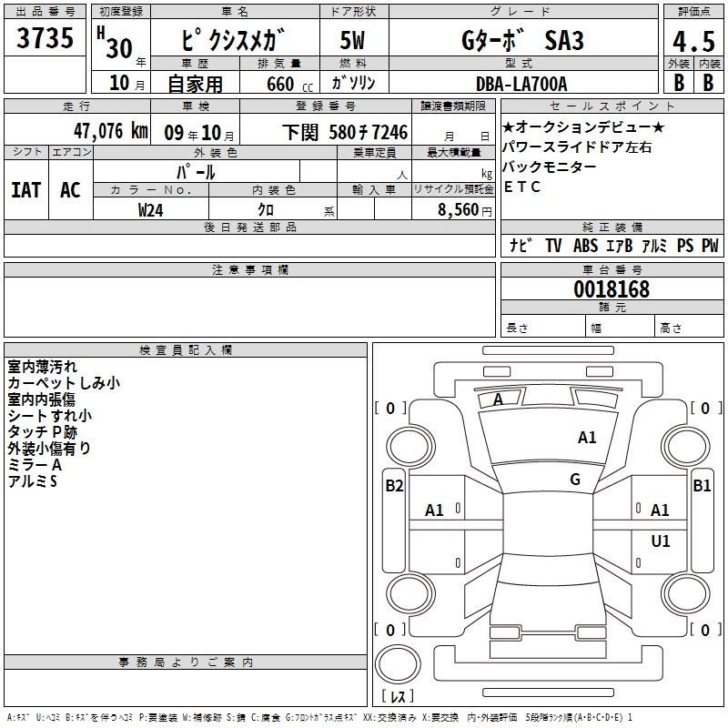
Task: Click the IAT shift type cell
Action: [26, 189]
